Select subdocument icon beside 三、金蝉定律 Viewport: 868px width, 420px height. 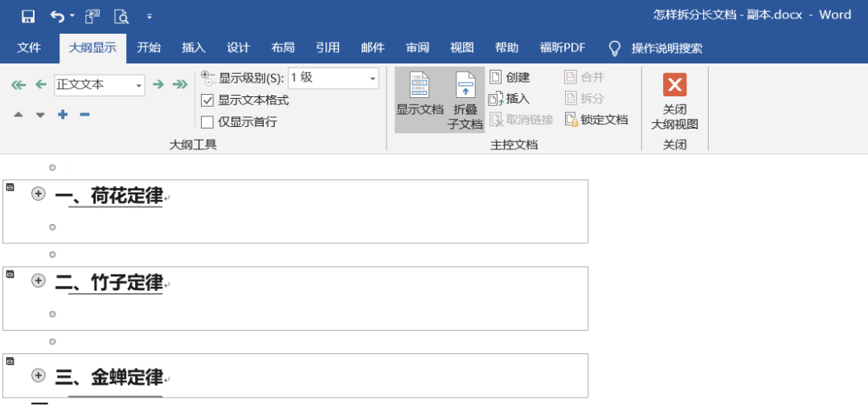click(x=10, y=361)
